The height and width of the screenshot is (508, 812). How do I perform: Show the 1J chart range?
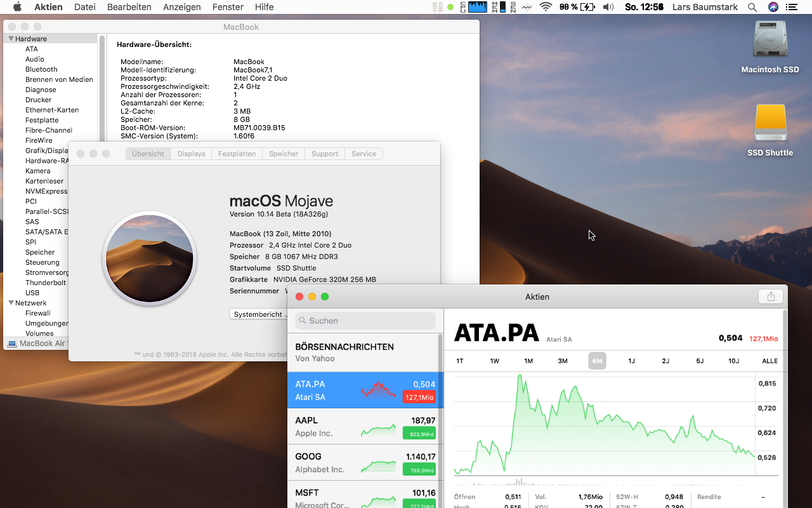tap(631, 361)
